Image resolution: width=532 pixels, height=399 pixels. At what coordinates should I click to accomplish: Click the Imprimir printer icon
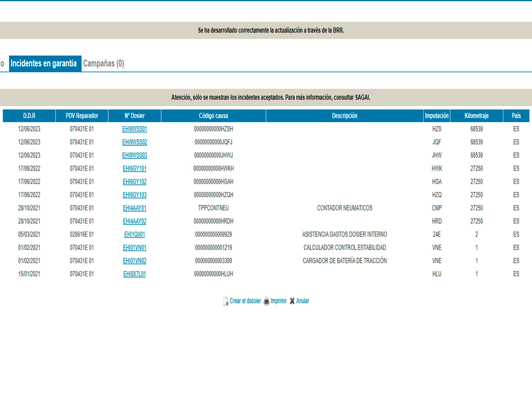click(266, 301)
